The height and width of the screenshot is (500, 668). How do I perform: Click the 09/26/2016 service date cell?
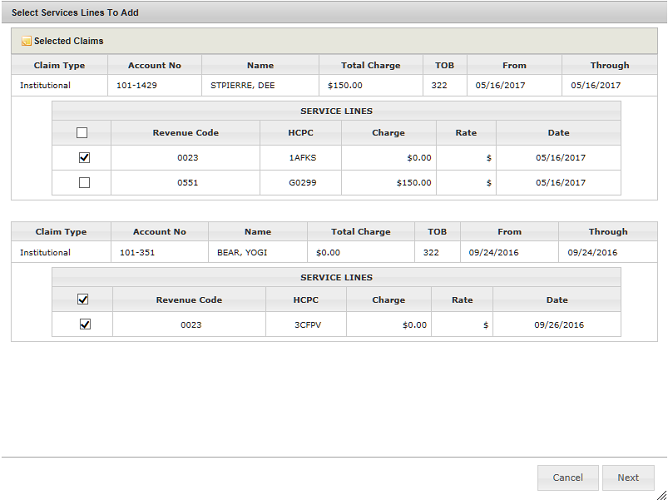pyautogui.click(x=559, y=325)
